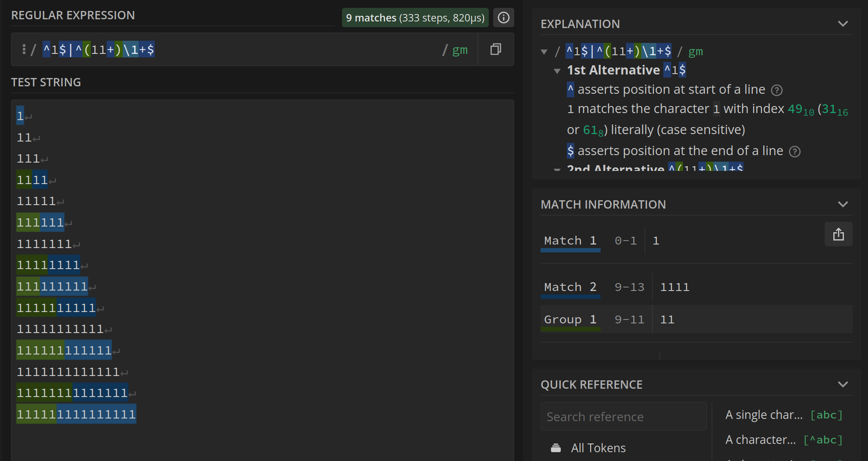Image resolution: width=868 pixels, height=461 pixels.
Task: Collapse the Match Information panel chevron
Action: [x=843, y=204]
